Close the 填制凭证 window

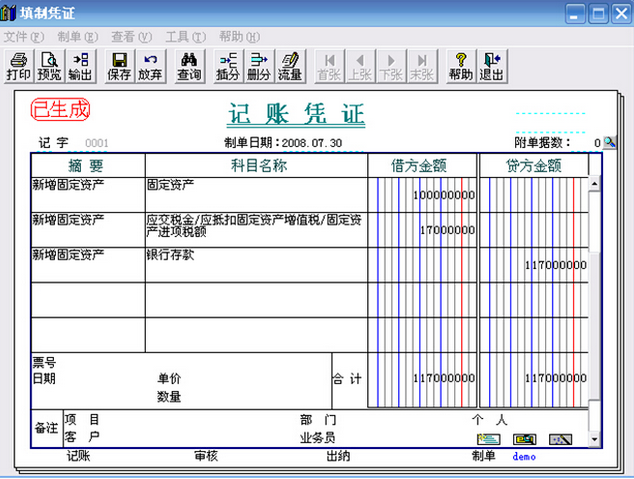621,14
